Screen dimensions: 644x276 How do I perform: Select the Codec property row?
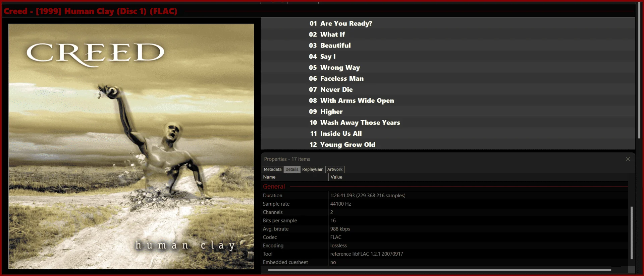445,237
